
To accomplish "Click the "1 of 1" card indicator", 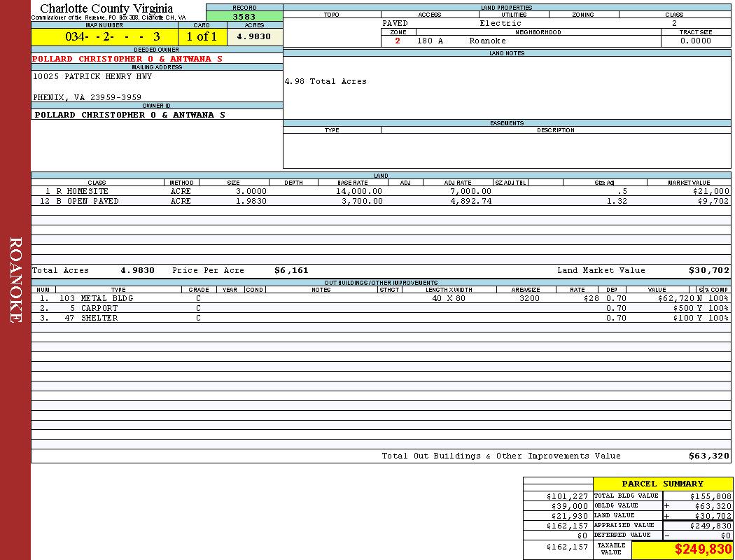I will [202, 37].
